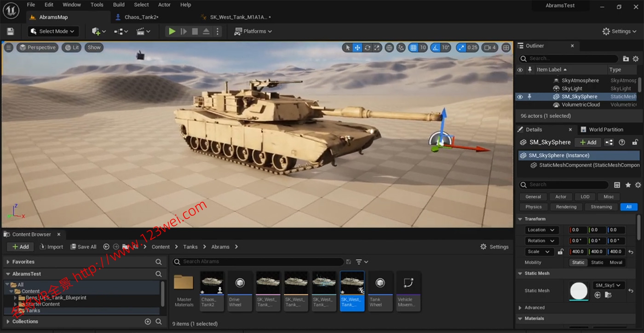Click the browse-to-asset icon under Static Mesh
The height and width of the screenshot is (333, 644).
[608, 295]
